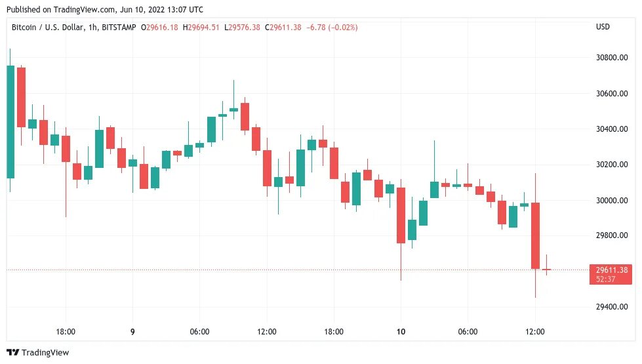The image size is (642, 364).
Task: Click the USD currency label
Action: point(603,27)
